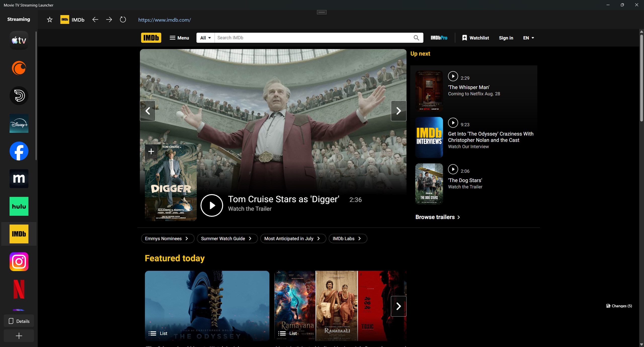This screenshot has width=644, height=347.
Task: Open Emmys Nominees chip
Action: [168, 238]
